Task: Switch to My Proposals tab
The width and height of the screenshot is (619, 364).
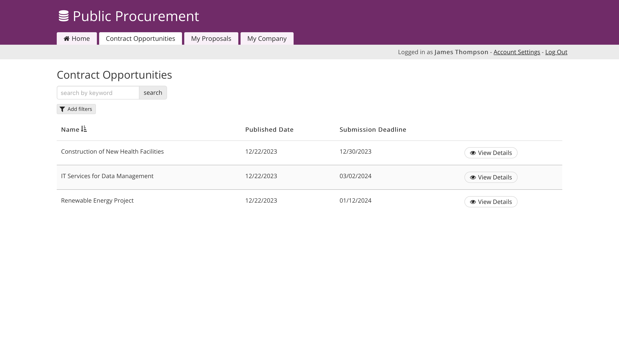Action: [x=211, y=38]
